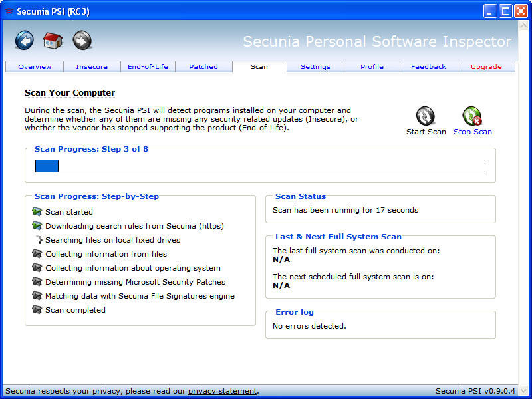The height and width of the screenshot is (399, 532).
Task: Click the icon beside Scan completed
Action: [37, 310]
